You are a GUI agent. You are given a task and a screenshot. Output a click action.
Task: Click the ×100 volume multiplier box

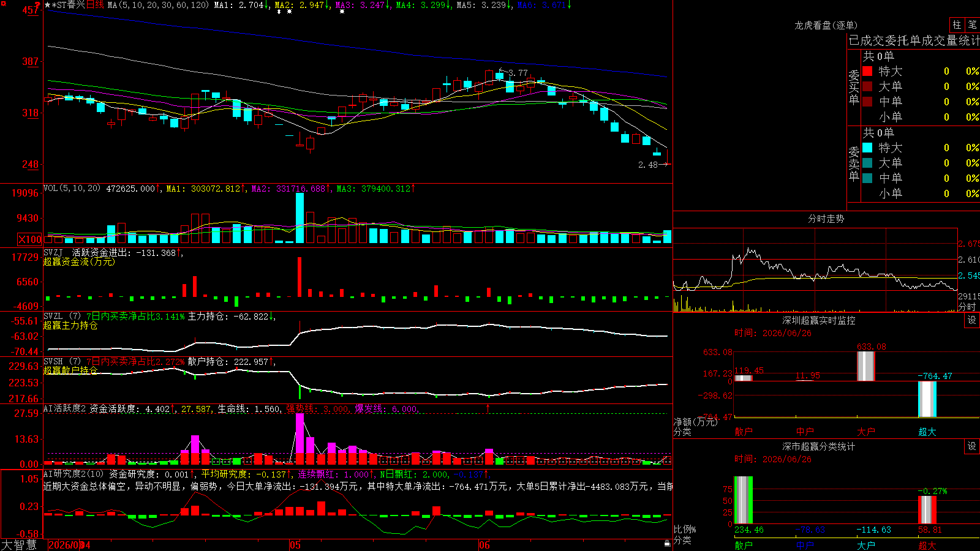pyautogui.click(x=30, y=239)
